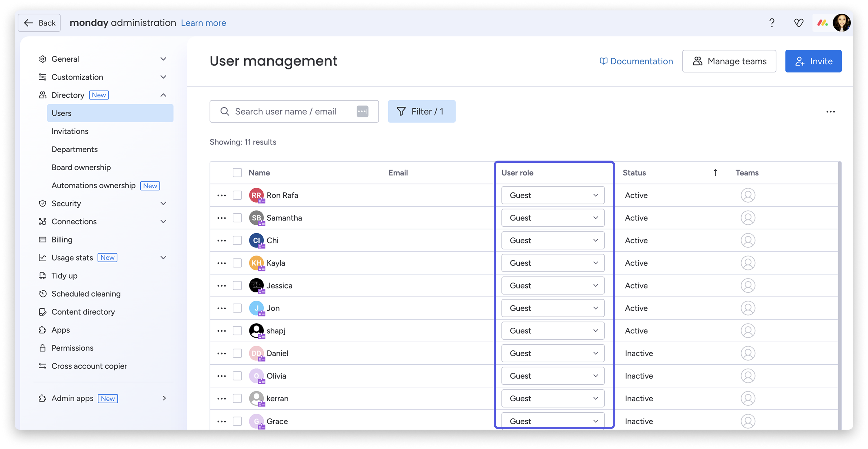
Task: Collapse the Directory section chevron
Action: pos(163,95)
